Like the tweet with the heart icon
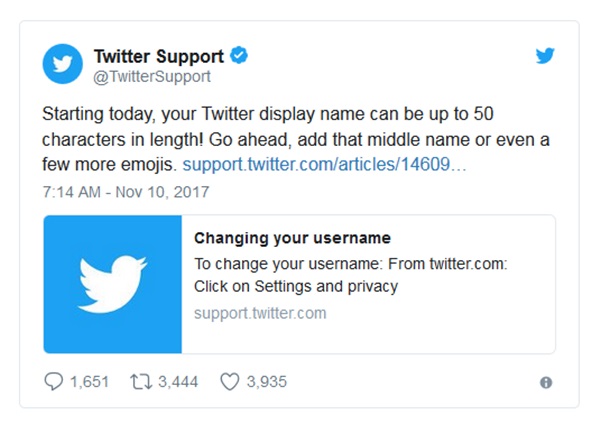This screenshot has height=423, width=600. [x=230, y=381]
